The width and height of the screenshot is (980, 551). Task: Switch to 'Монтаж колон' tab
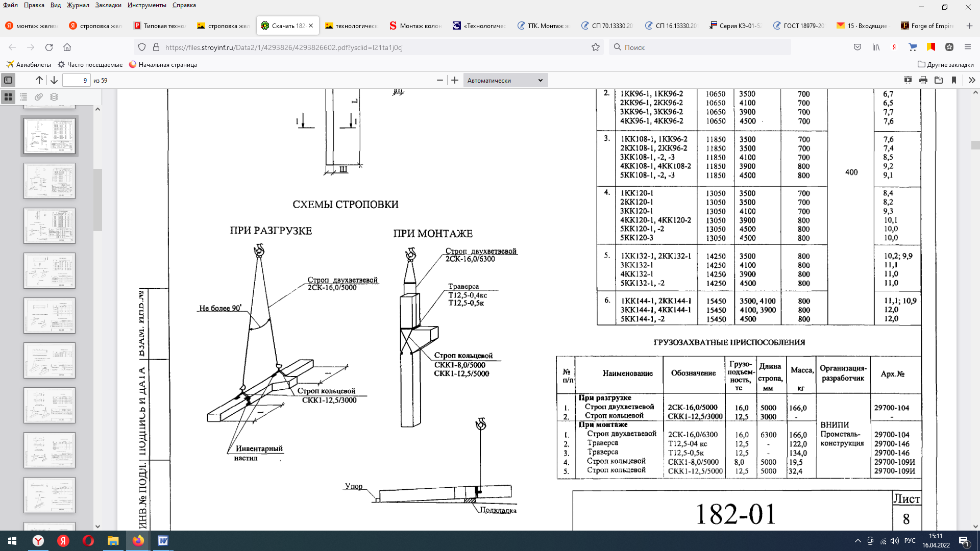click(415, 26)
